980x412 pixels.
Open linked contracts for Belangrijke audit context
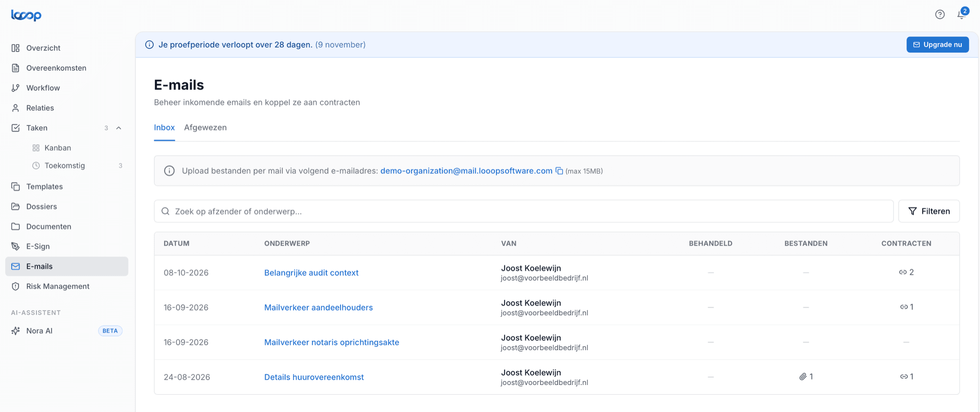point(906,272)
